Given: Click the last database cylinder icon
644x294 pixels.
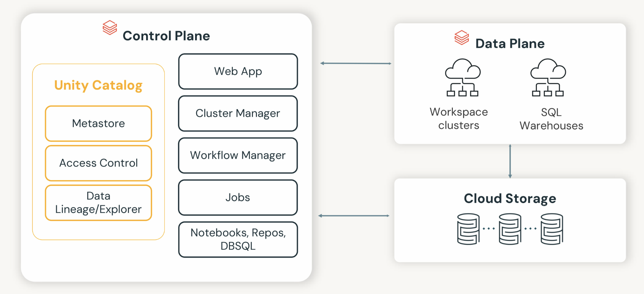Looking at the screenshot, I should point(552,229).
